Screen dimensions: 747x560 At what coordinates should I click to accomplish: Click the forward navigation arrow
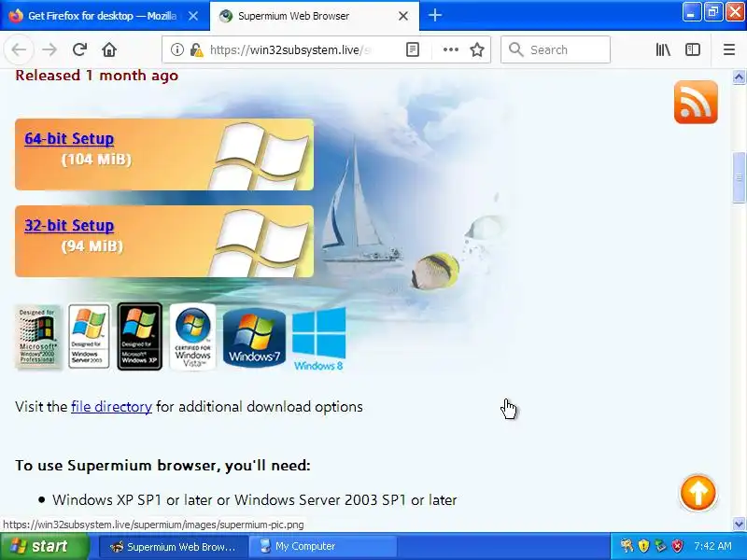[49, 49]
